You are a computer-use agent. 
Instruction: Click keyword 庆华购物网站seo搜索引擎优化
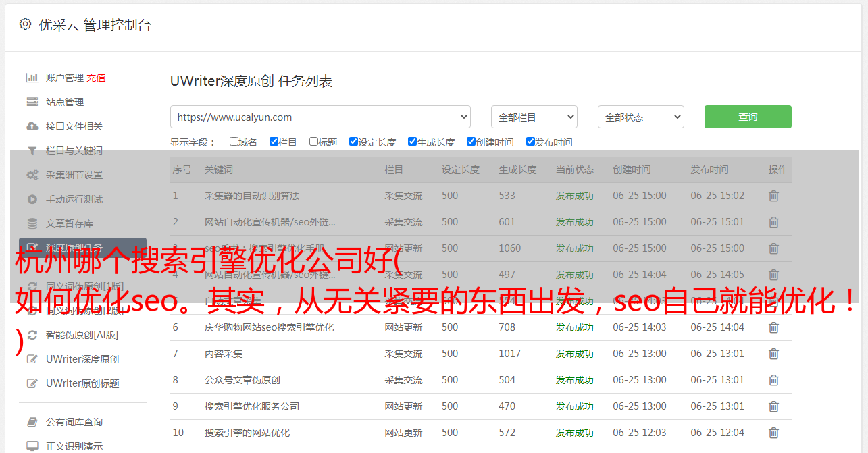pos(270,327)
